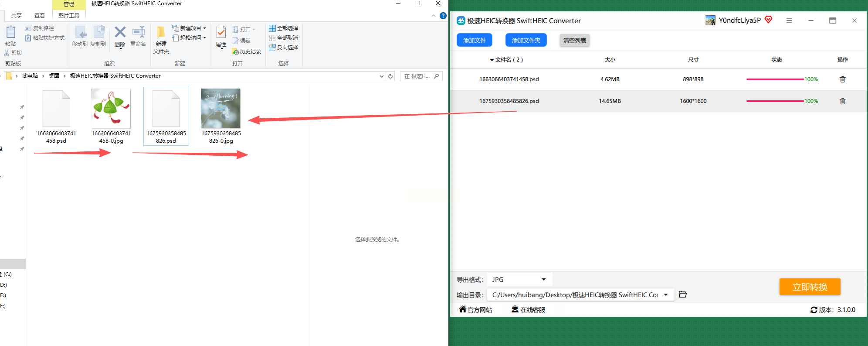Click Select all in Explorer ribbon

tap(284, 28)
